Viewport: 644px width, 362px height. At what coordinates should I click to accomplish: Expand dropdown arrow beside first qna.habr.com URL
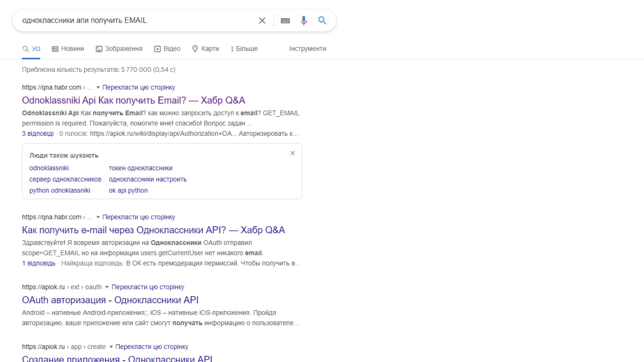[98, 87]
